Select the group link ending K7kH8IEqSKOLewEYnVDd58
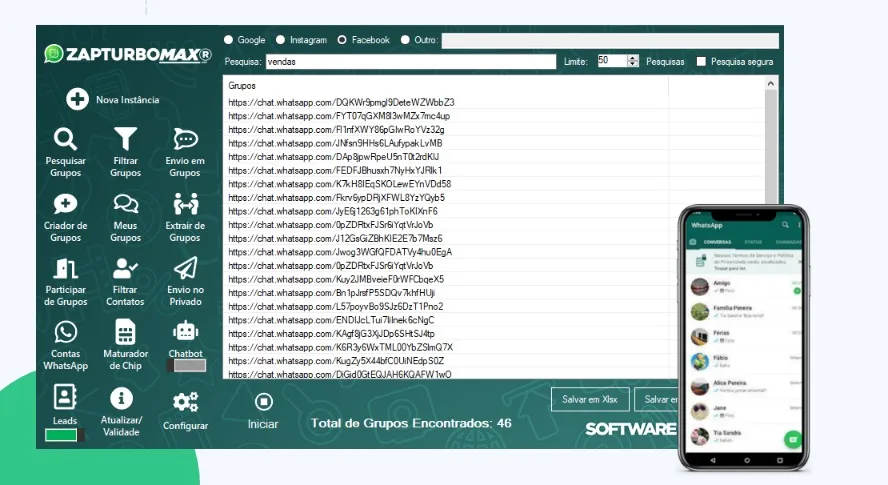Screen dimensions: 888x485 coord(340,184)
